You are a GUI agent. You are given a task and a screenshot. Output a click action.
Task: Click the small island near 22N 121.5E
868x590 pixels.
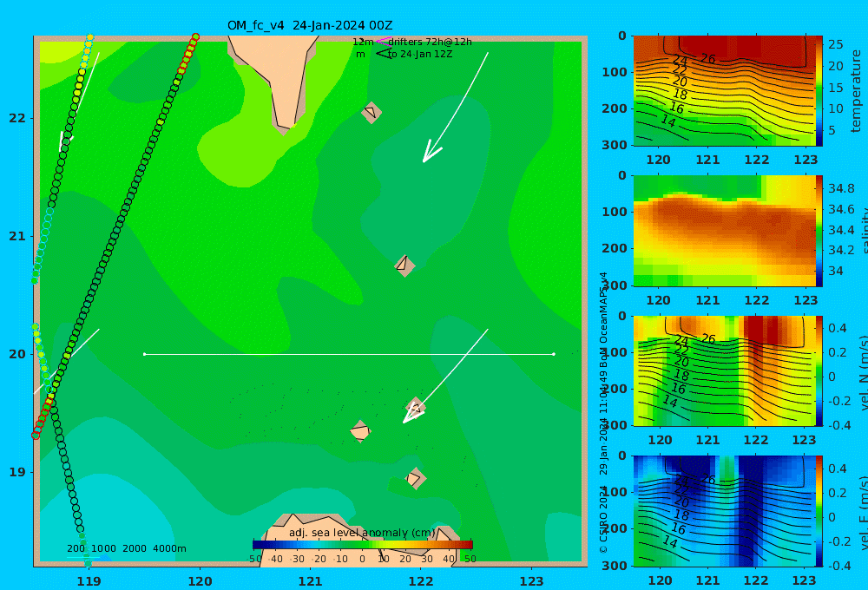pos(372,112)
